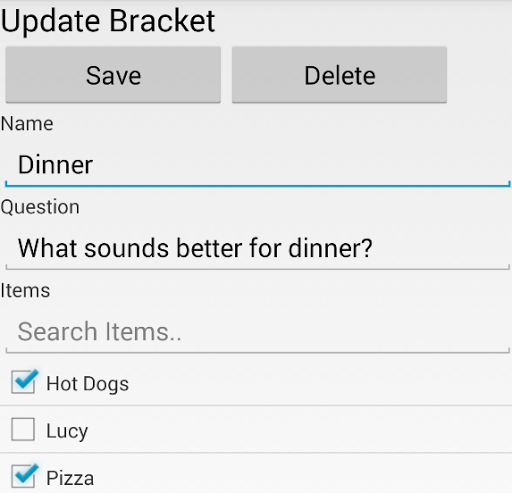Click the blue underline beneath Dinner

click(257, 185)
